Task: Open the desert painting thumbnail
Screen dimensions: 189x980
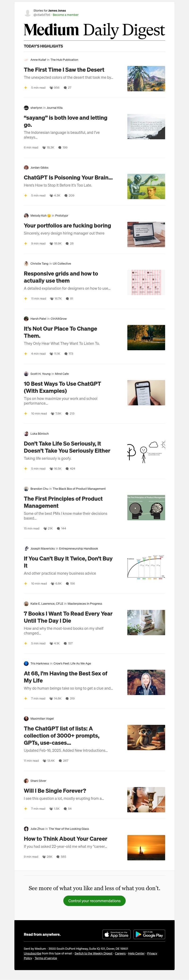Action: pos(146,78)
